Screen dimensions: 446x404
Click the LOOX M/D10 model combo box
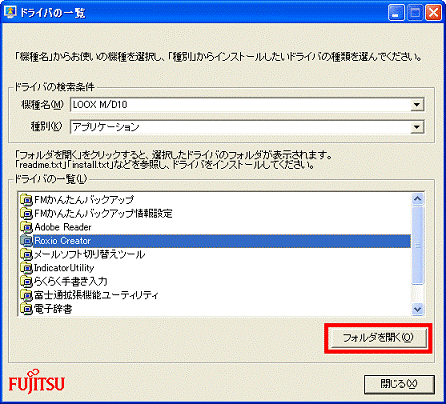click(x=247, y=105)
